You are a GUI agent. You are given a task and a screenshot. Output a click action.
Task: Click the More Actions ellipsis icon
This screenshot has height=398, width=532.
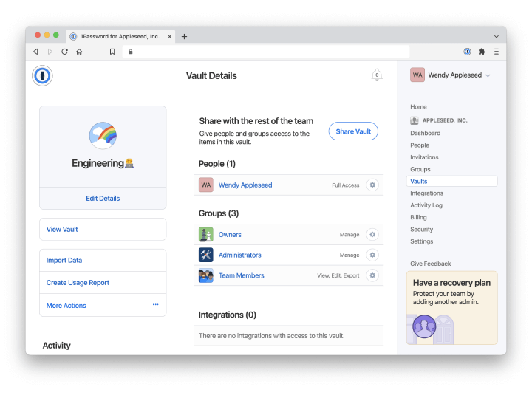point(155,305)
